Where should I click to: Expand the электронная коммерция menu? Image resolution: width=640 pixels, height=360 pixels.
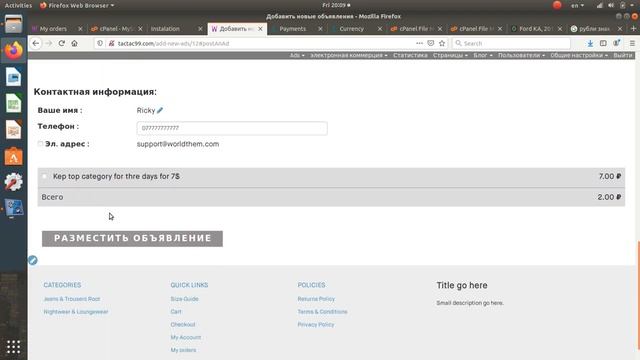(x=349, y=55)
